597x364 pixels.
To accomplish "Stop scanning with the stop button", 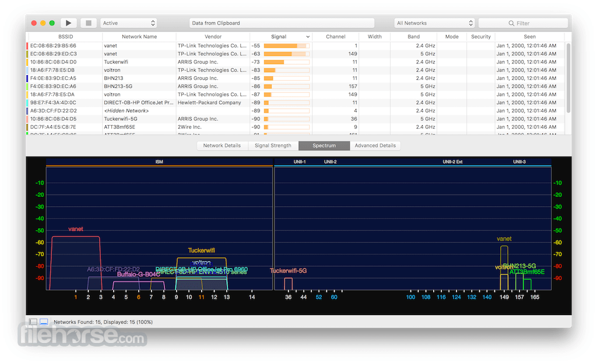I will point(89,23).
